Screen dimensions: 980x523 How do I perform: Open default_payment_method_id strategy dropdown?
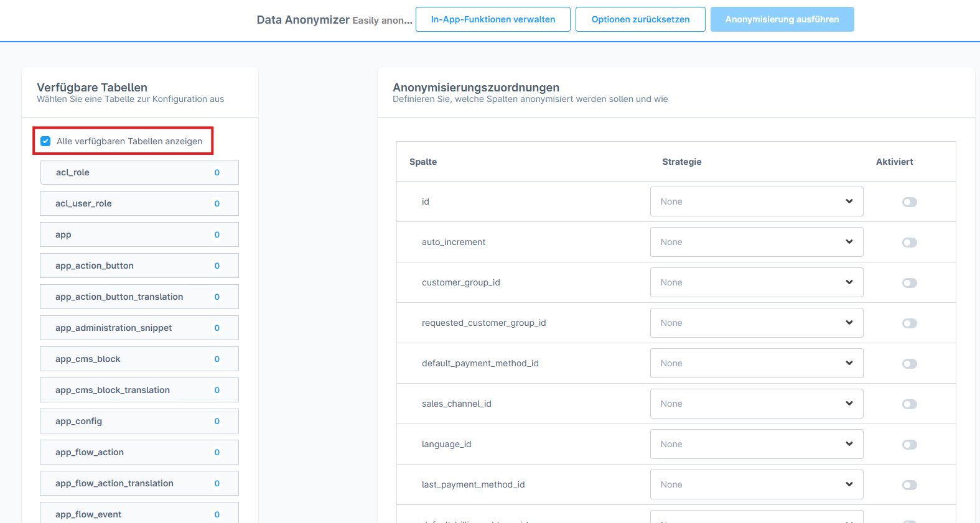coord(756,363)
